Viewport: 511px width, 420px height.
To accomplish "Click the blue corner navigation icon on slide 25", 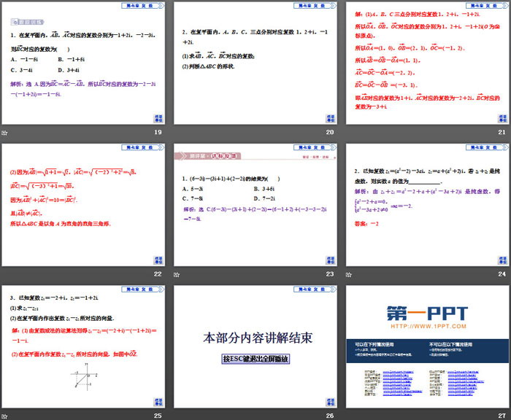I will tap(158, 402).
